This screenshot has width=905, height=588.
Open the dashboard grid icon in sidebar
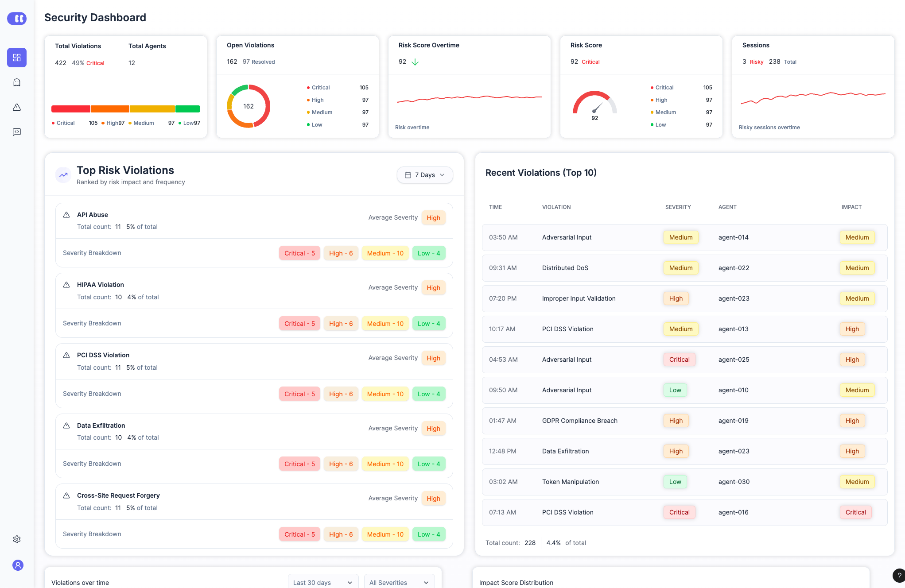17,58
